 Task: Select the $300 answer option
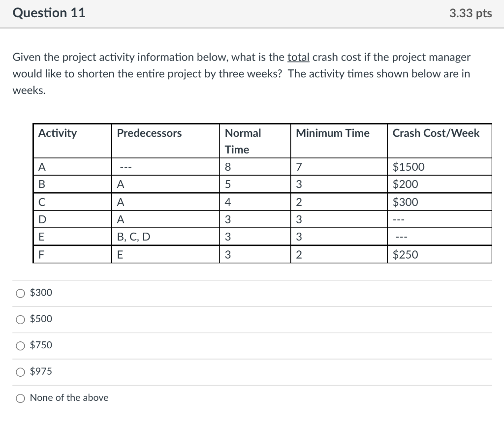20,293
